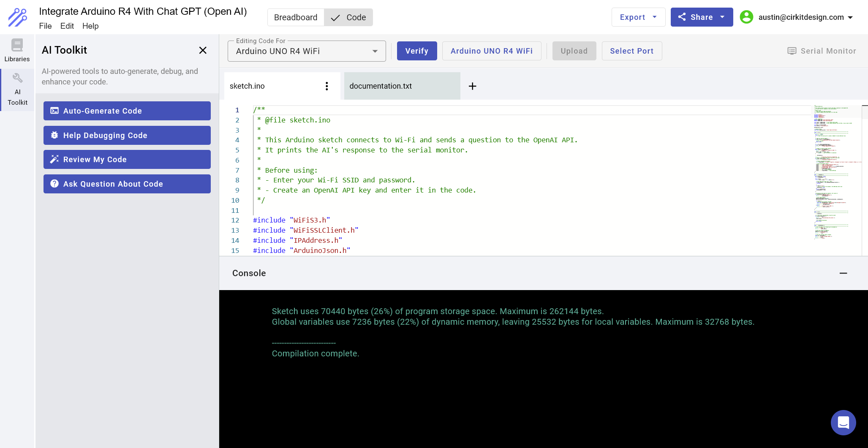
Task: Click the Console header label
Action: [x=249, y=273]
